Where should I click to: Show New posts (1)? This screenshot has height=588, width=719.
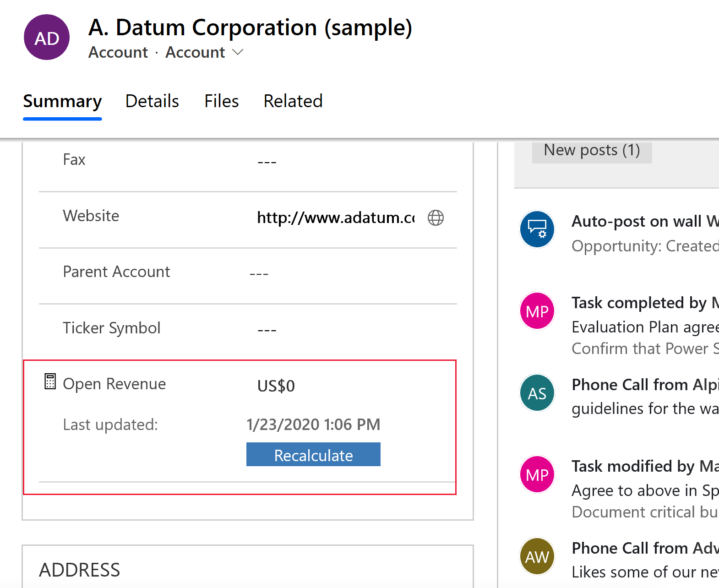[x=592, y=151]
